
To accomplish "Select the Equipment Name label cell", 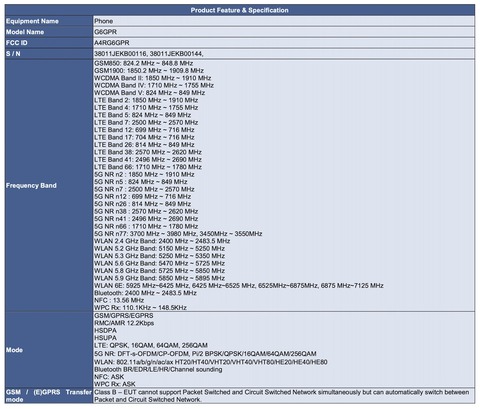I will coord(49,21).
